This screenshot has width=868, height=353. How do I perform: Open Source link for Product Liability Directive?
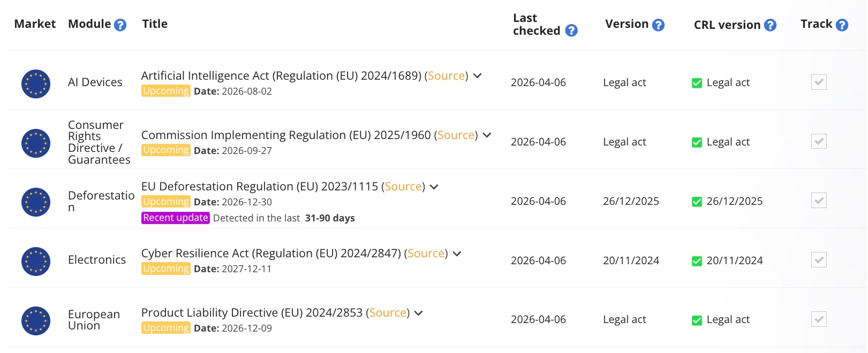(388, 313)
